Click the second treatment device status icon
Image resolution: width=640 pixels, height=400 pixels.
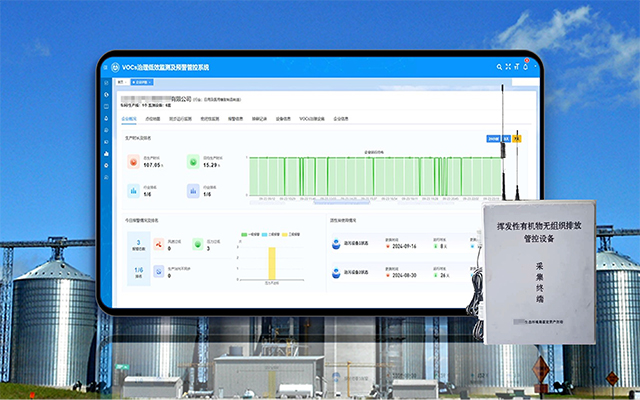pos(334,272)
